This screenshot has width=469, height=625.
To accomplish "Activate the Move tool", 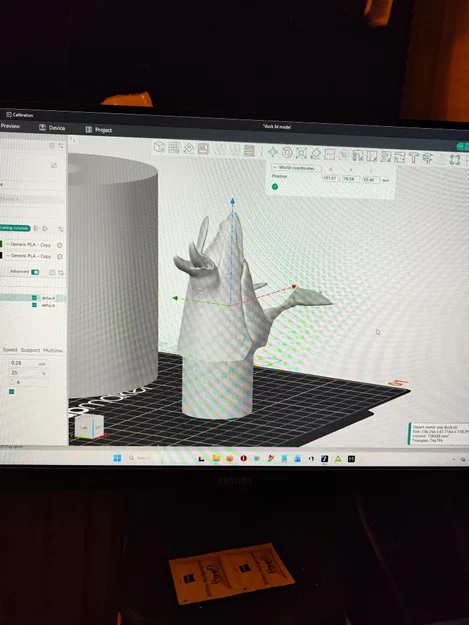I will point(273,152).
